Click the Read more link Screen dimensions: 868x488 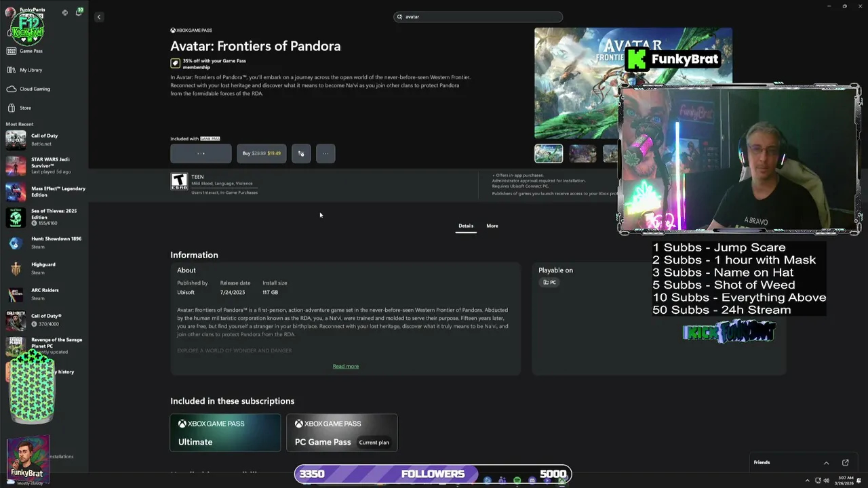pyautogui.click(x=346, y=366)
